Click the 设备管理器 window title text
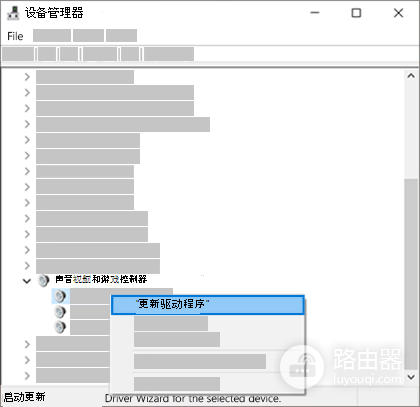 pos(54,13)
